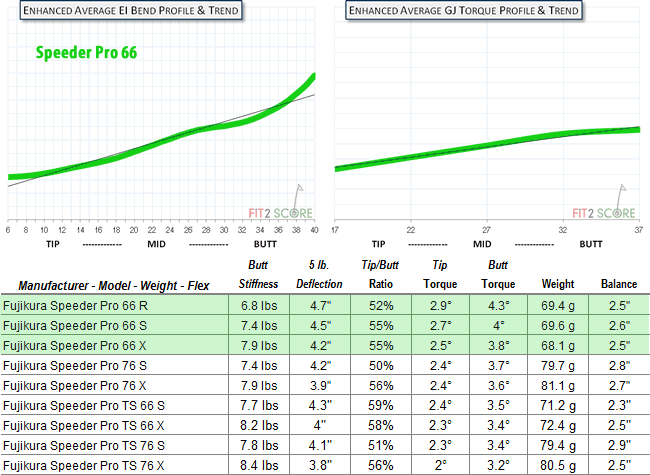
Task: Click the 7.7 lbs butt stiffness cell
Action: [x=259, y=405]
